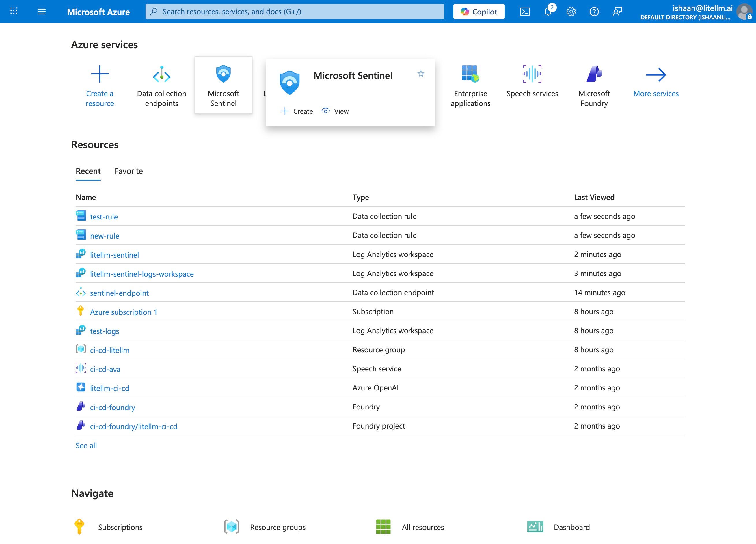The image size is (756, 544).
Task: Favorite Microsoft Sentinel with the star
Action: pos(421,74)
